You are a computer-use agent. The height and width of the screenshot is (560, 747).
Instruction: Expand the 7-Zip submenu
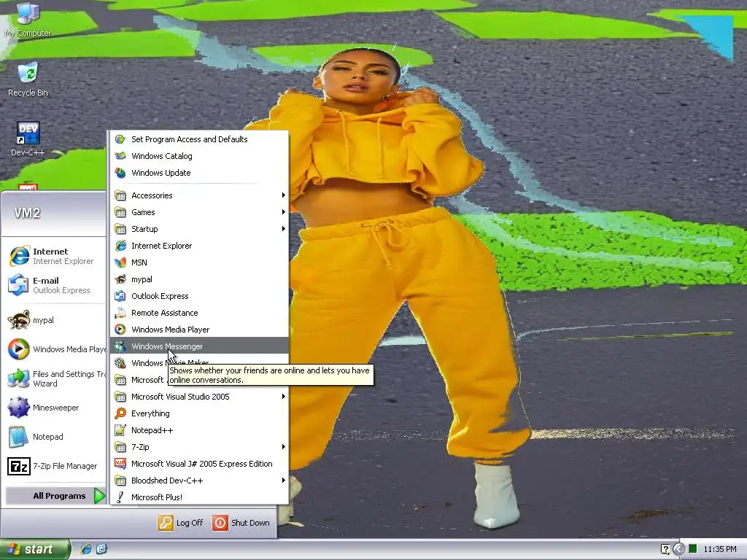199,447
